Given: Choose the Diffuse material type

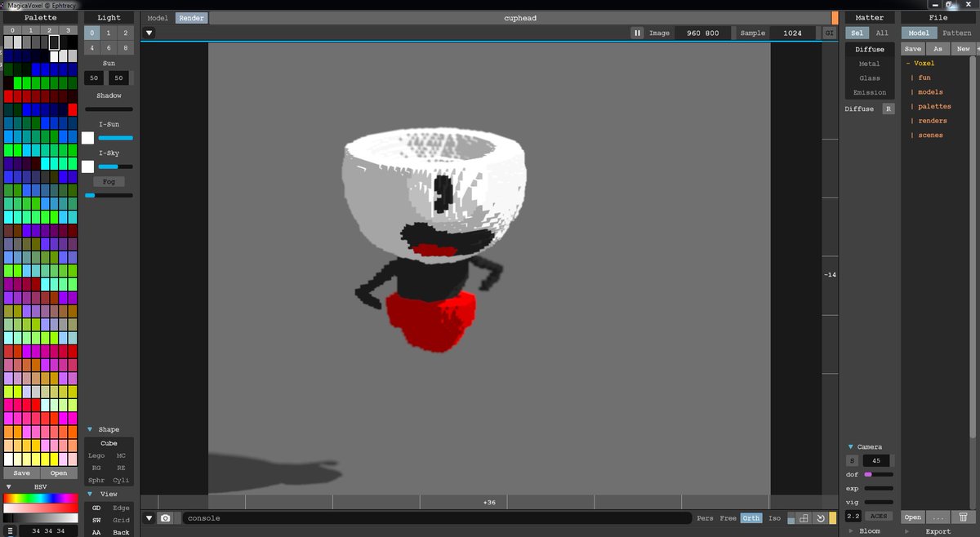Looking at the screenshot, I should pyautogui.click(x=869, y=49).
